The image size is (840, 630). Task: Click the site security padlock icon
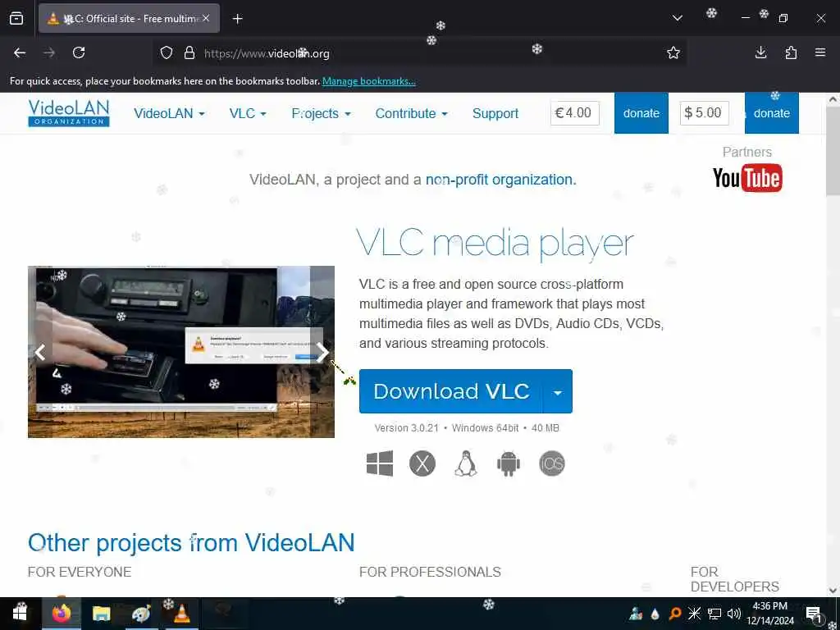coord(189,53)
